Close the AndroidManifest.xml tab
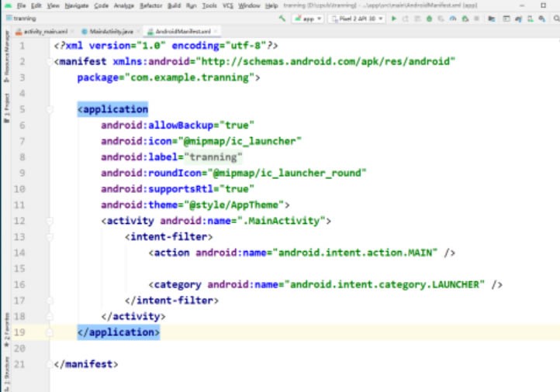 click(216, 32)
